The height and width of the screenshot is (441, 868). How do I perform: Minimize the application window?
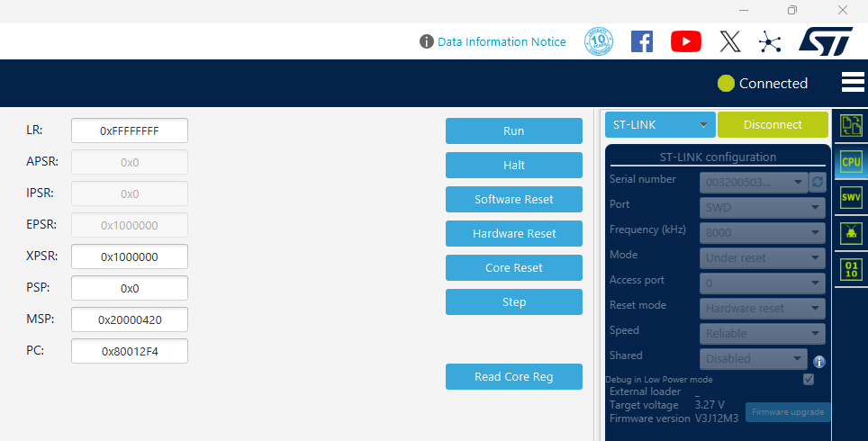tap(745, 10)
